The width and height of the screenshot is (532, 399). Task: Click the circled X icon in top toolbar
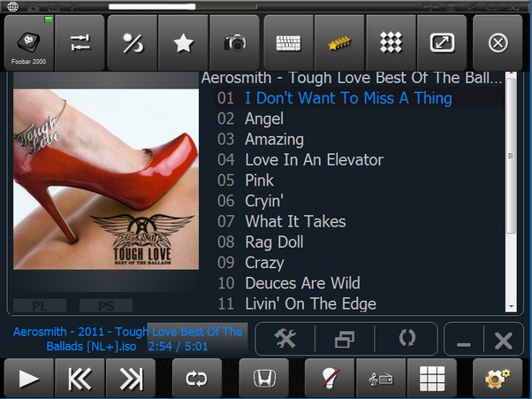[498, 43]
